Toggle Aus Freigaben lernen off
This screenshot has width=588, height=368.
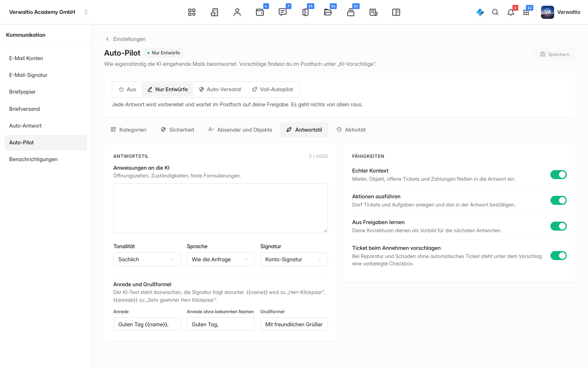pos(559,226)
